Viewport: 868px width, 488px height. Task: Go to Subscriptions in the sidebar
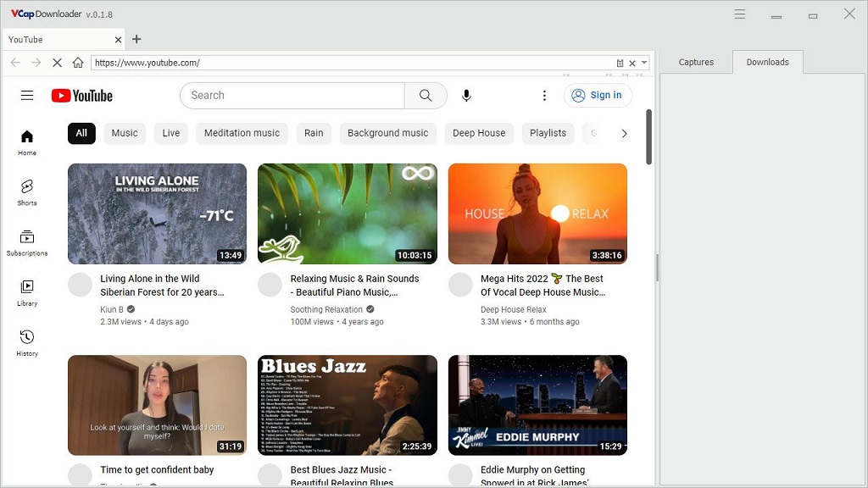[27, 242]
